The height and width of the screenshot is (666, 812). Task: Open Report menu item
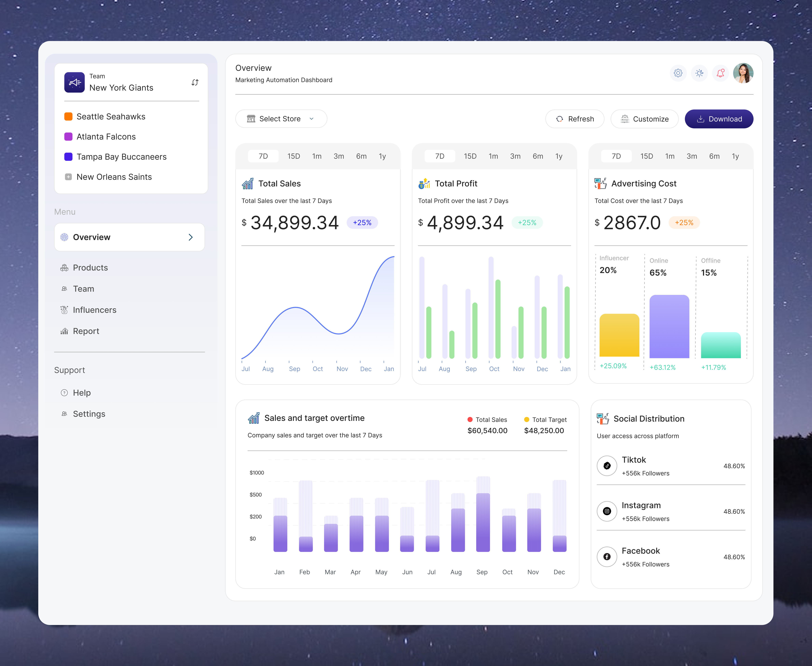pos(86,331)
